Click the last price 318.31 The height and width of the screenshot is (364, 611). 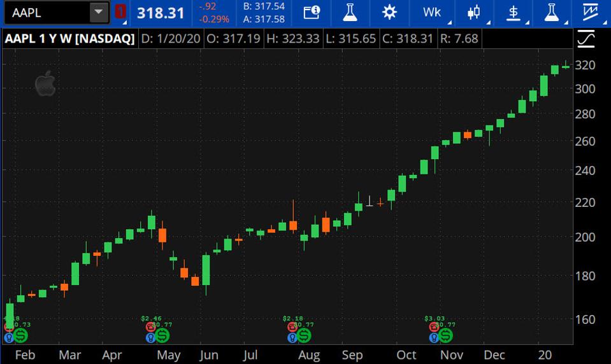[160, 13]
